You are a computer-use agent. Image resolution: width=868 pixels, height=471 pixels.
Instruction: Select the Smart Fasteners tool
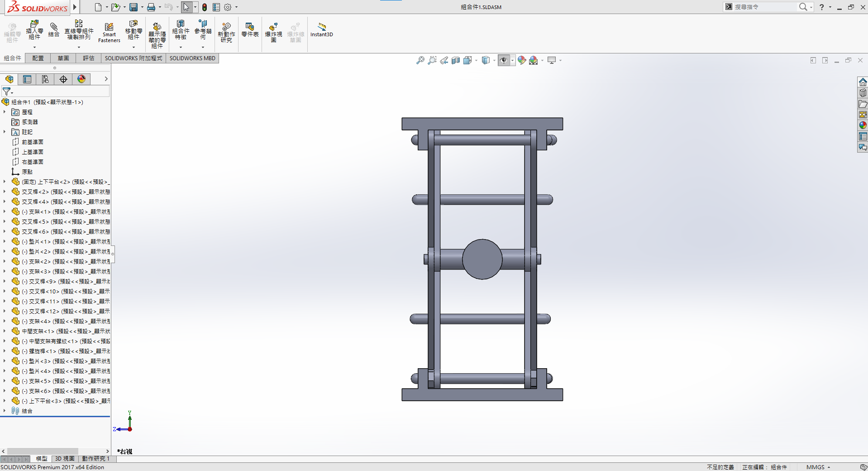[109, 32]
